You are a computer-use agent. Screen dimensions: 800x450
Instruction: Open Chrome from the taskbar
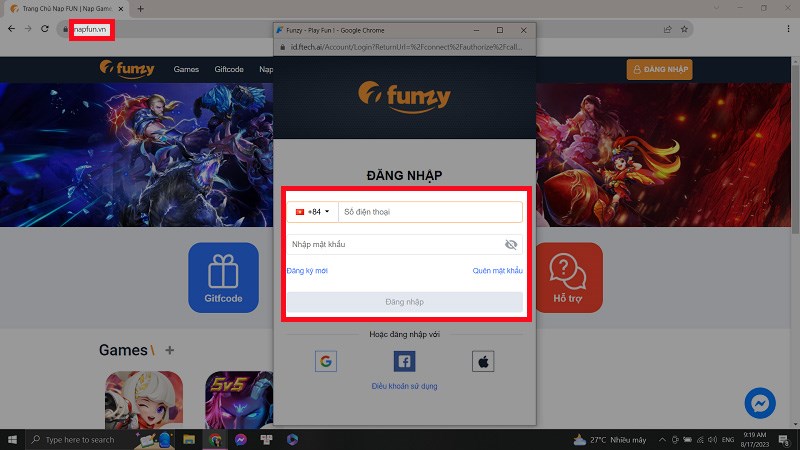[x=215, y=439]
